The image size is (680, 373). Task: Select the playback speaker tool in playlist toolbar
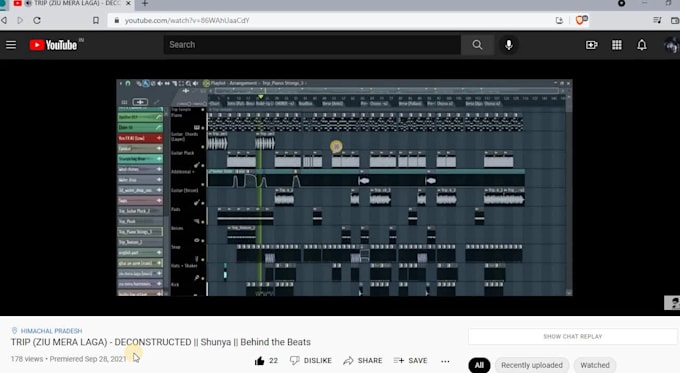(x=195, y=83)
